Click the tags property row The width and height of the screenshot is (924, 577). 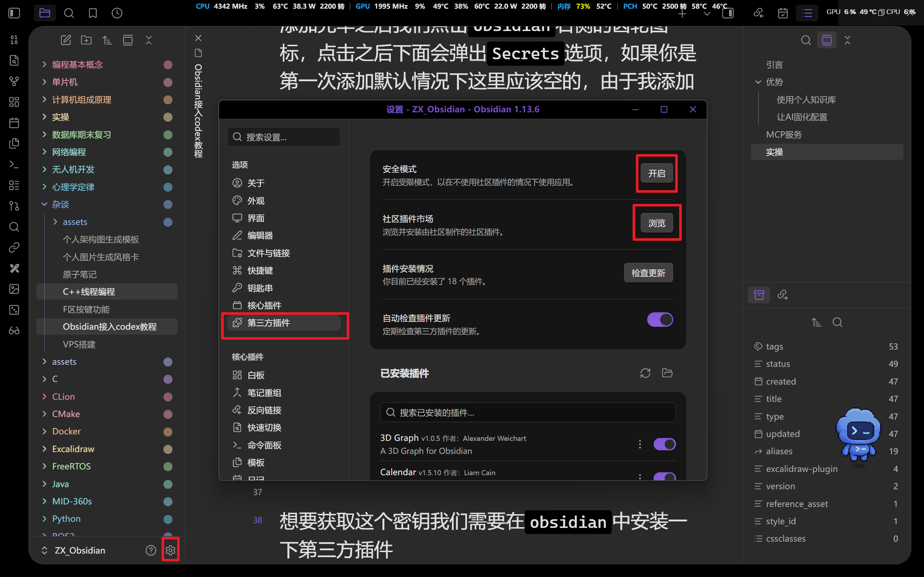pyautogui.click(x=827, y=346)
